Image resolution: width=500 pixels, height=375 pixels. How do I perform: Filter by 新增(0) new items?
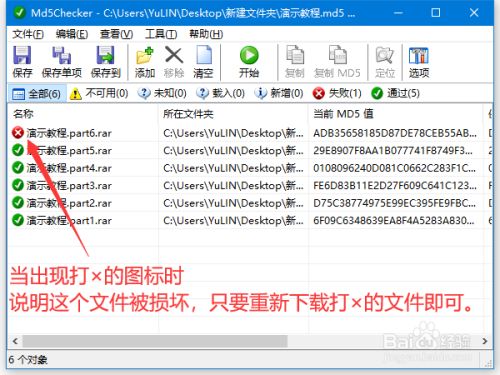[279, 93]
